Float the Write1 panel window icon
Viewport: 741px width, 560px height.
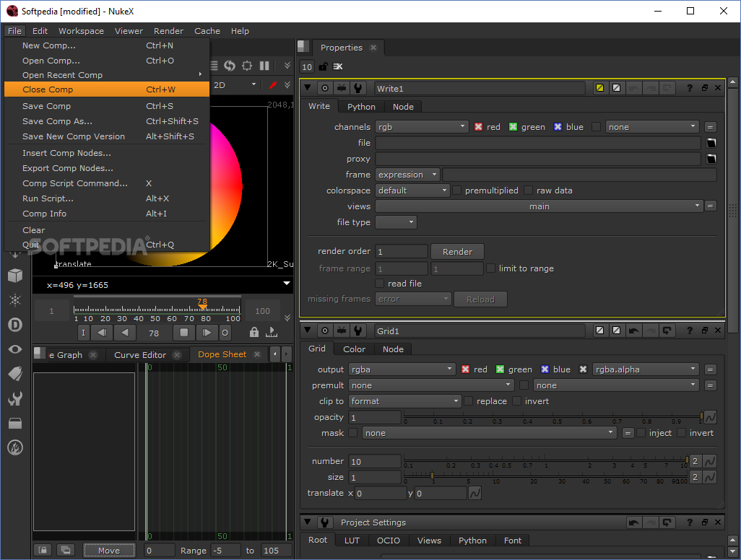[705, 88]
